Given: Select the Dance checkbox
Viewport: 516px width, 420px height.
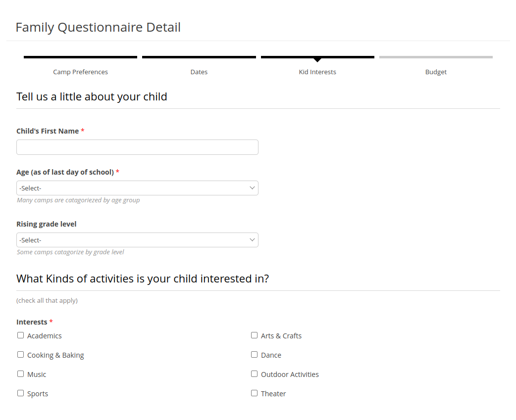Looking at the screenshot, I should [x=254, y=354].
